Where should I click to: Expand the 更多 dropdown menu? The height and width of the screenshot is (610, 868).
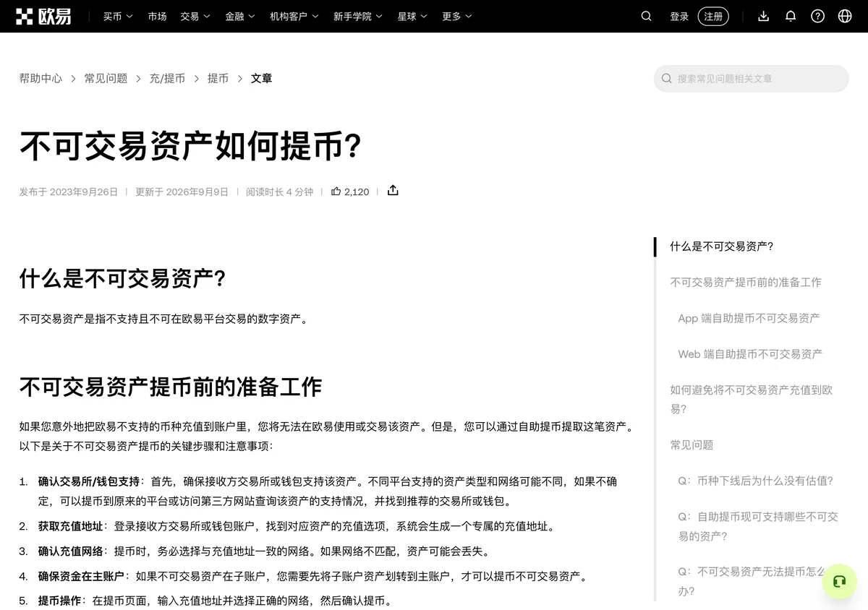coord(457,16)
